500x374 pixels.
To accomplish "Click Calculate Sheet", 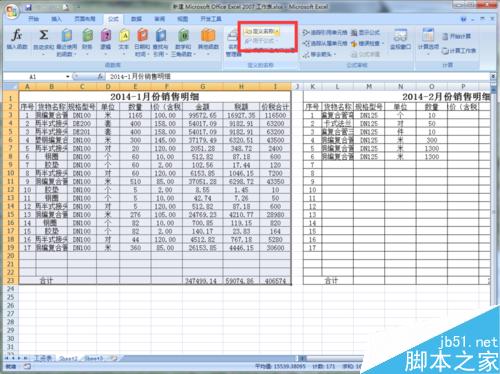I will [x=459, y=51].
